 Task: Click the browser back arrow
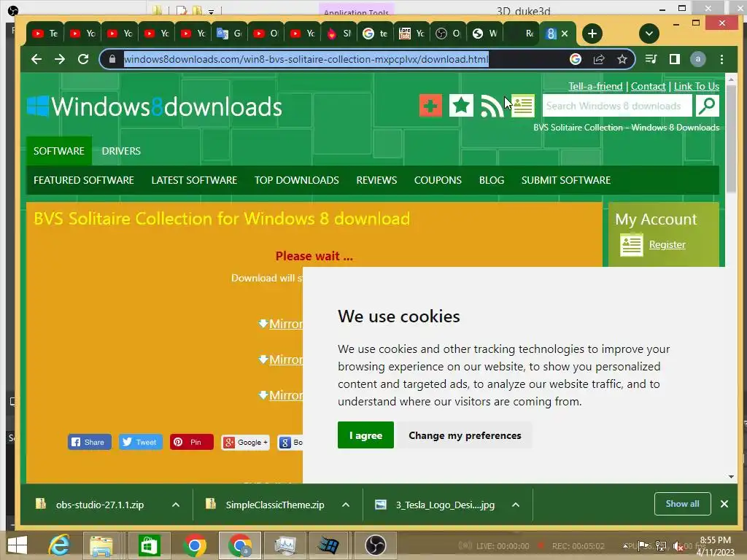tap(36, 59)
